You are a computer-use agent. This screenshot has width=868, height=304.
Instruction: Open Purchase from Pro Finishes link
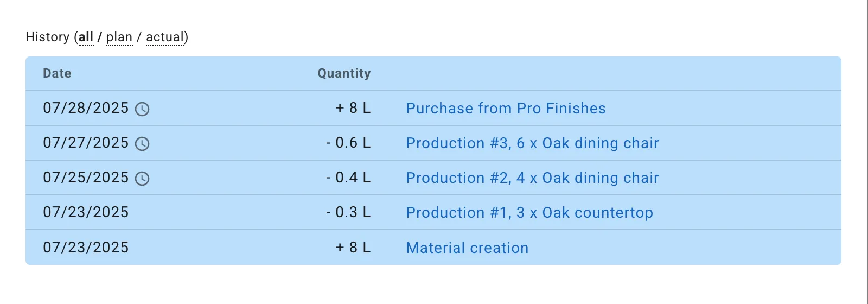point(506,109)
